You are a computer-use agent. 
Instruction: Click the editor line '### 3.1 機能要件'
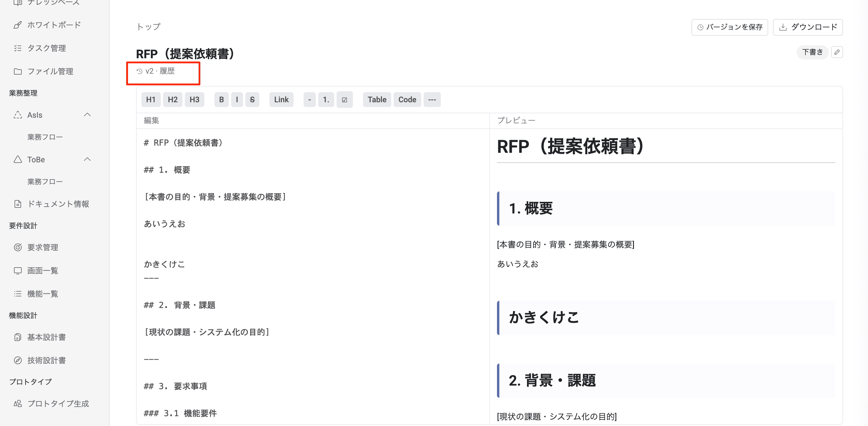point(180,414)
